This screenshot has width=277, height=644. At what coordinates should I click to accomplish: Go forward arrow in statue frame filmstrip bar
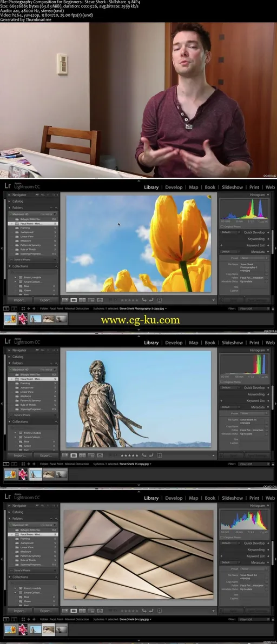pyautogui.click(x=34, y=464)
